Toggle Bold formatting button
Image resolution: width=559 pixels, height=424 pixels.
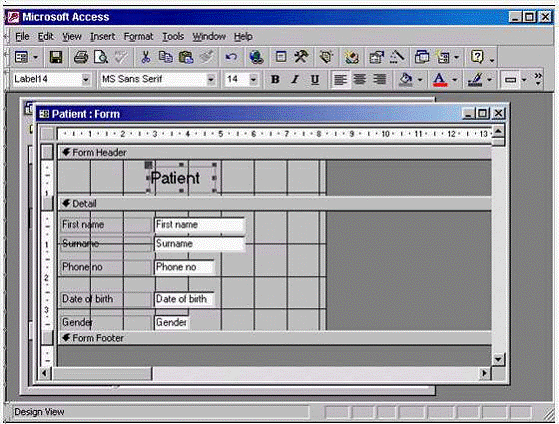pyautogui.click(x=275, y=79)
